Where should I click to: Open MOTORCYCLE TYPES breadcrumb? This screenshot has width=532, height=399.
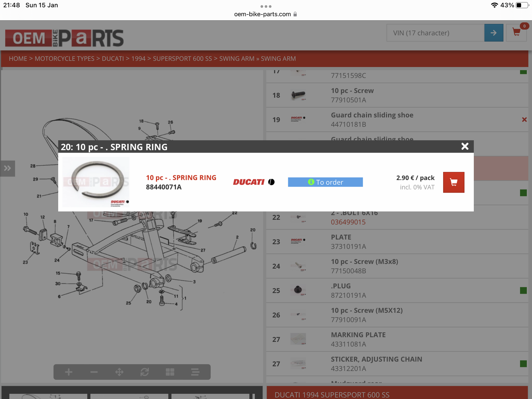tap(65, 59)
